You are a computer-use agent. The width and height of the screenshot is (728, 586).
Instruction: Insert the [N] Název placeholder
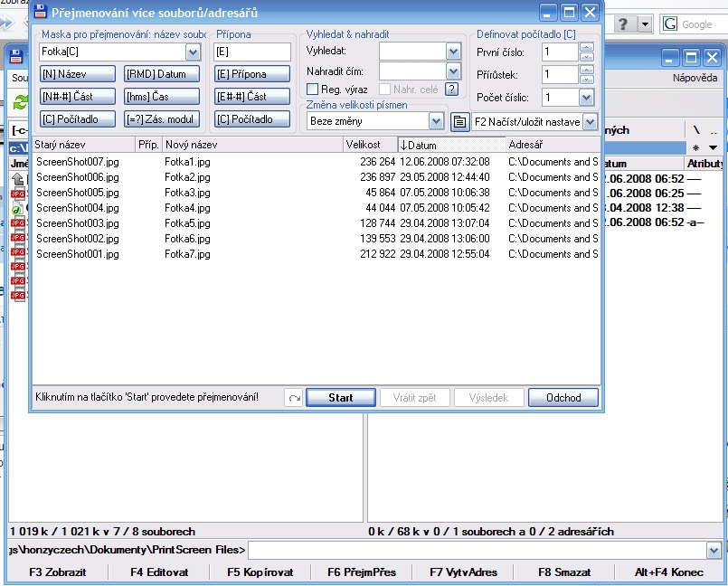(78, 74)
